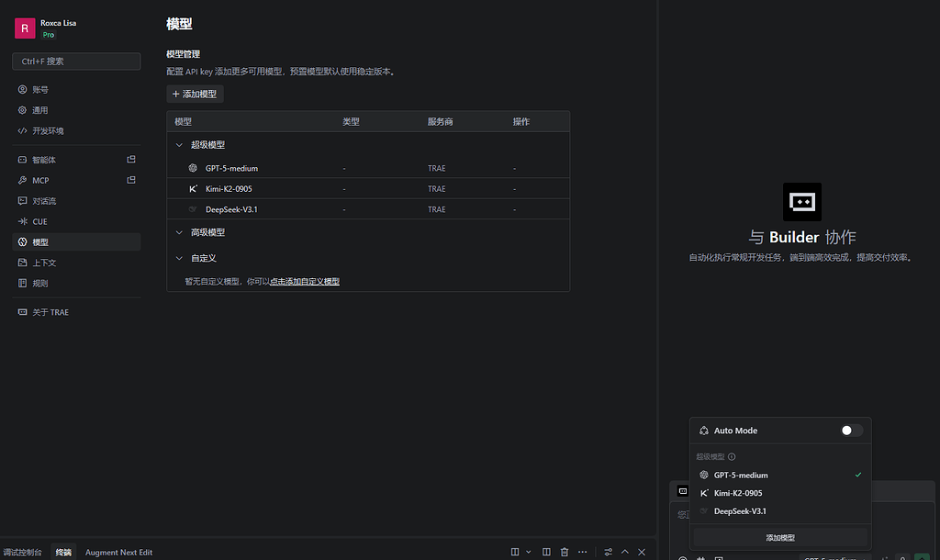This screenshot has width=940, height=560.
Task: Click TRAE provider cell for Kimi-K2-0905
Action: (x=436, y=189)
